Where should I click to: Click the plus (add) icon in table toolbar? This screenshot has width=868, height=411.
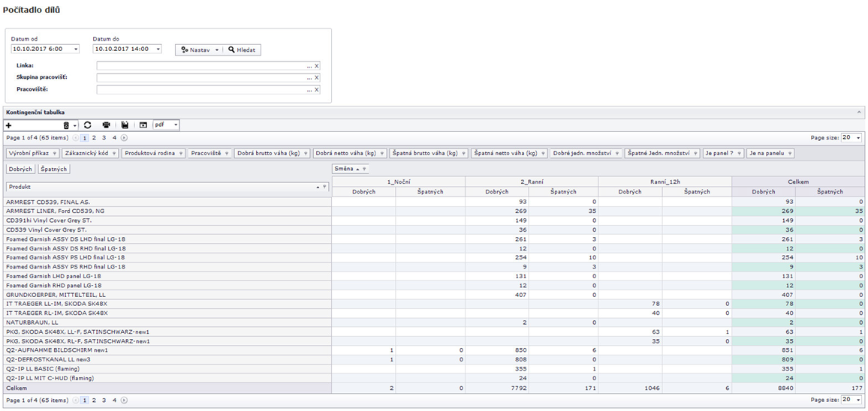pos(9,125)
